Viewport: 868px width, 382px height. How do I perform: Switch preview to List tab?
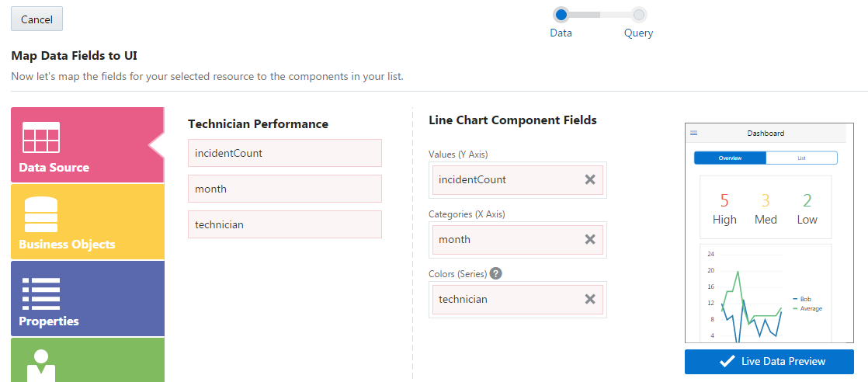point(801,158)
